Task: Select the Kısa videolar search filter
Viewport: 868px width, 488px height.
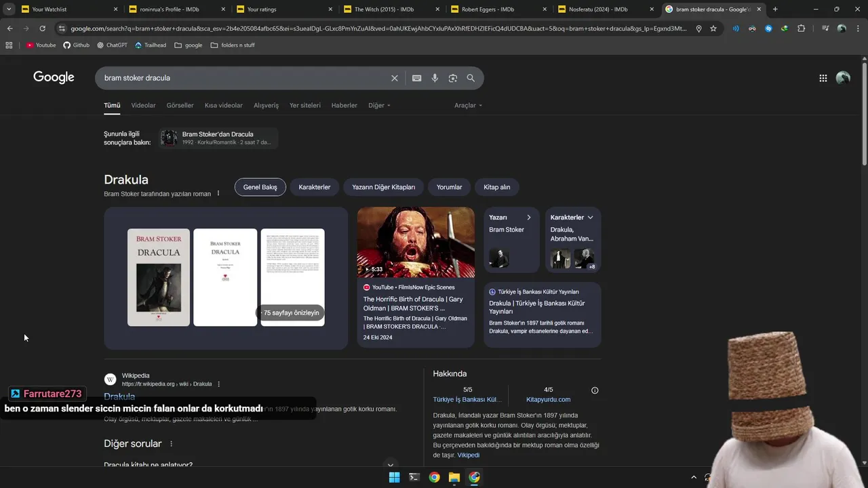Action: pyautogui.click(x=224, y=105)
